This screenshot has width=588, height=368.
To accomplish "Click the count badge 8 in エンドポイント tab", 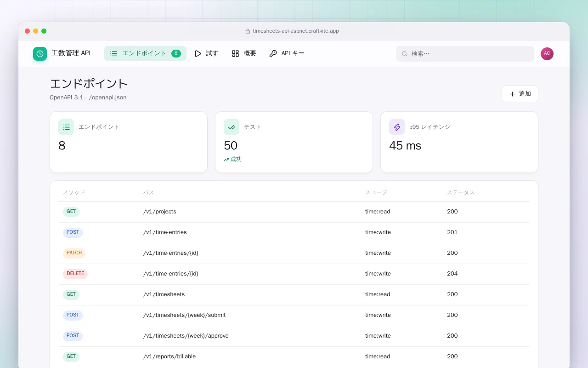I will click(176, 53).
